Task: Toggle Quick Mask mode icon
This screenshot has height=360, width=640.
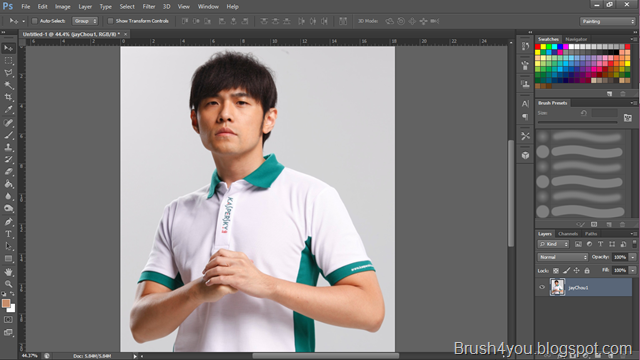Action: pyautogui.click(x=8, y=320)
